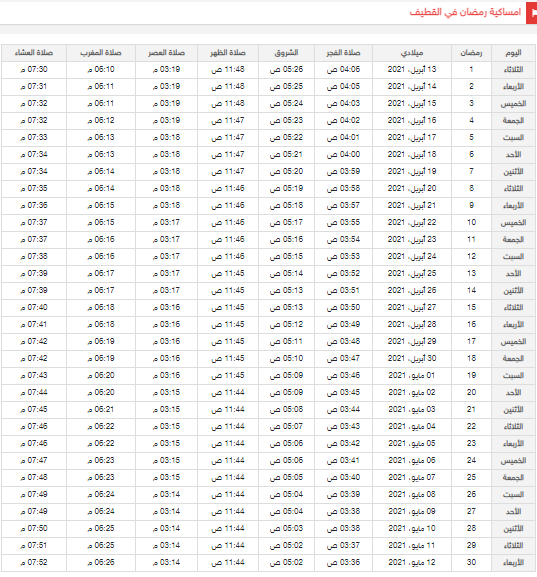Click the date cell 01 مايو 2021
The height and width of the screenshot is (577, 537).
(412, 375)
